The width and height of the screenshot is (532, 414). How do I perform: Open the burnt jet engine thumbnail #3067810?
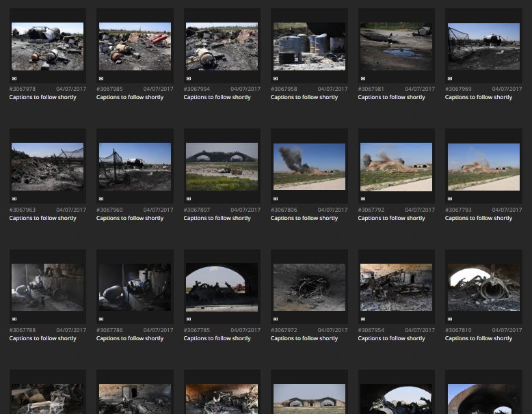(484, 287)
